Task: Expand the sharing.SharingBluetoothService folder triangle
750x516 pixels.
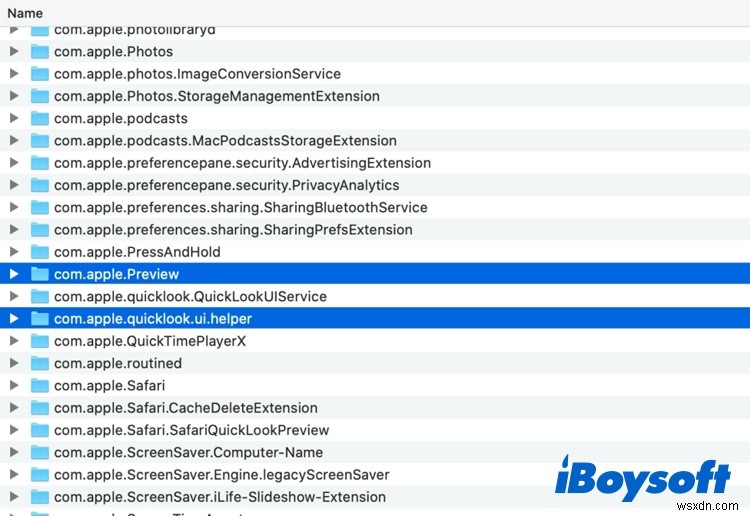Action: pos(14,207)
